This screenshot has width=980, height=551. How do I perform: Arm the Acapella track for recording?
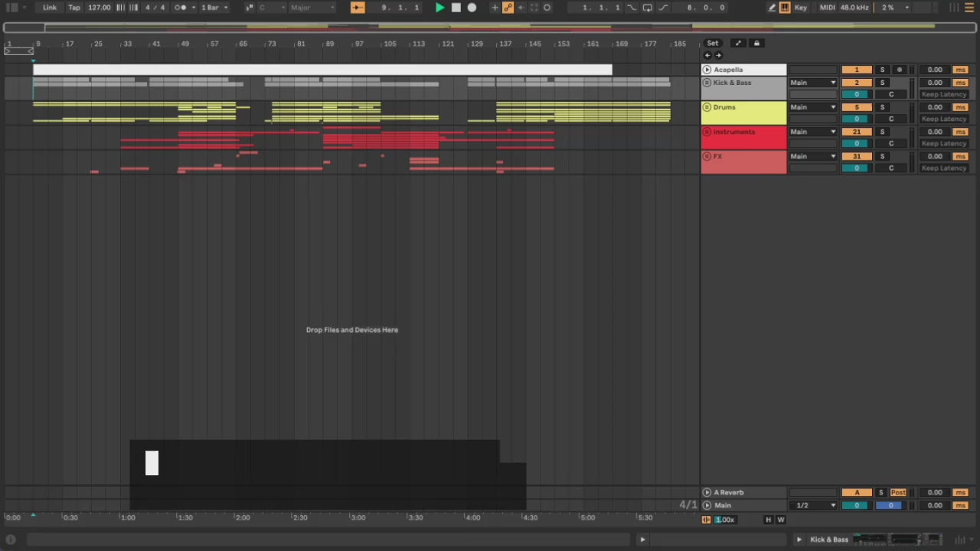[900, 70]
